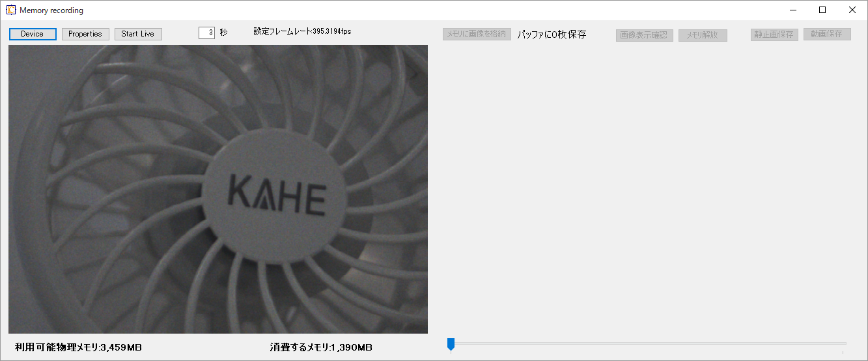The height and width of the screenshot is (361, 868).
Task: Open the Properties dialog
Action: 85,34
